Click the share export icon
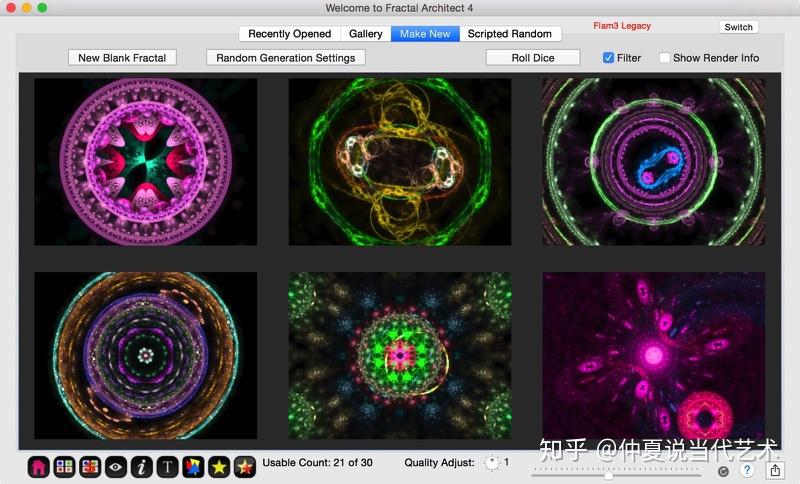The width and height of the screenshot is (800, 484). (x=775, y=470)
